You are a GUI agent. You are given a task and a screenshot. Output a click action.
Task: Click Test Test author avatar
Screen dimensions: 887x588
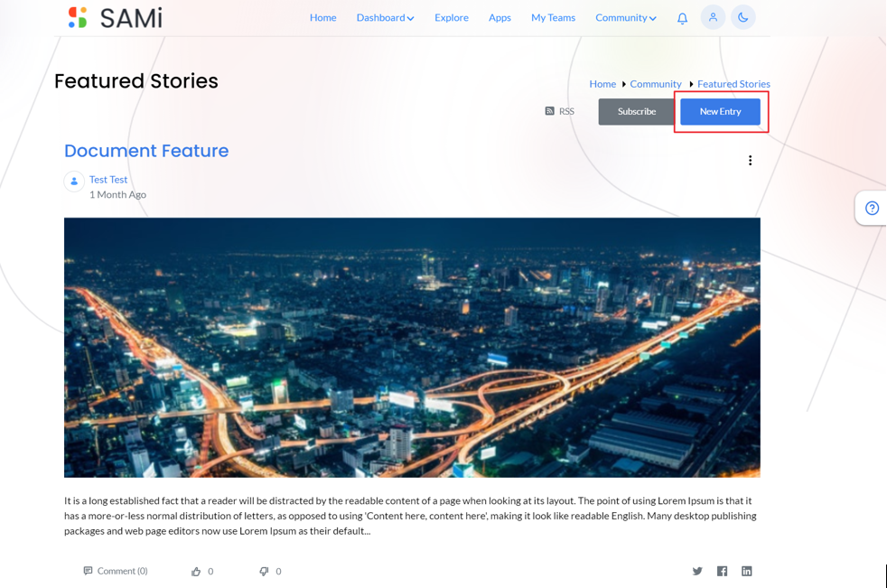pos(74,182)
